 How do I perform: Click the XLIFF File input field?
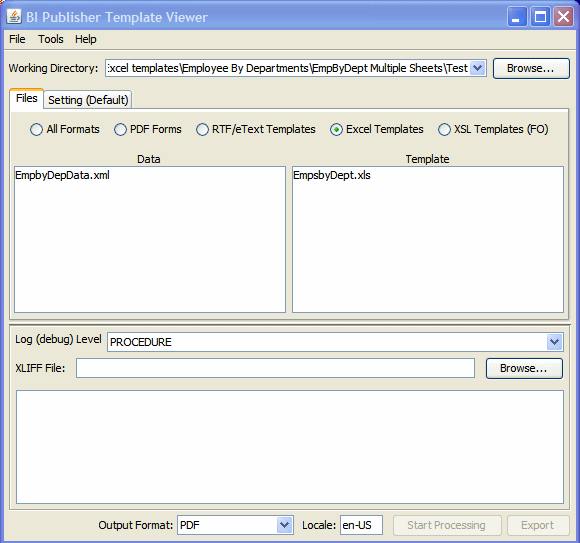pyautogui.click(x=276, y=368)
